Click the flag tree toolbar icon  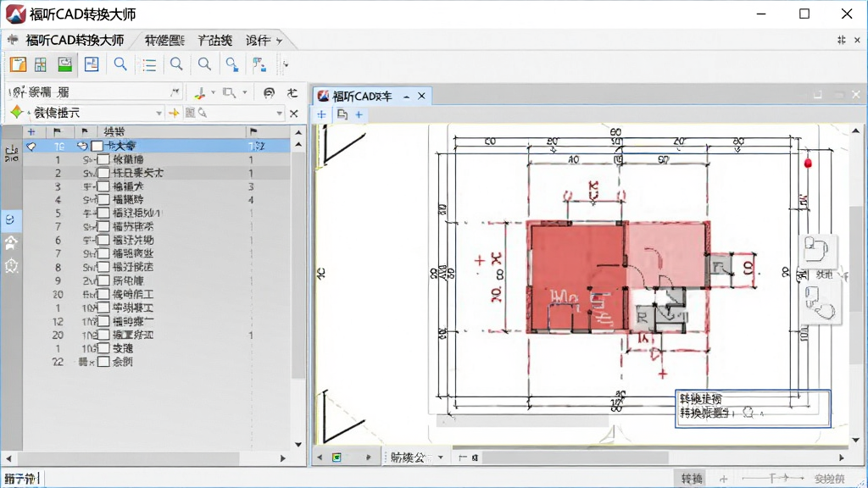tap(259, 64)
